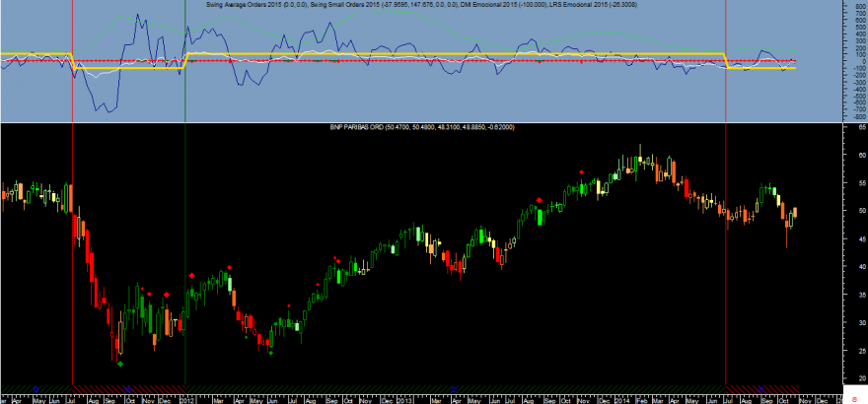Click the 2013 year label on time axis
The width and height of the screenshot is (868, 404).
(x=404, y=399)
